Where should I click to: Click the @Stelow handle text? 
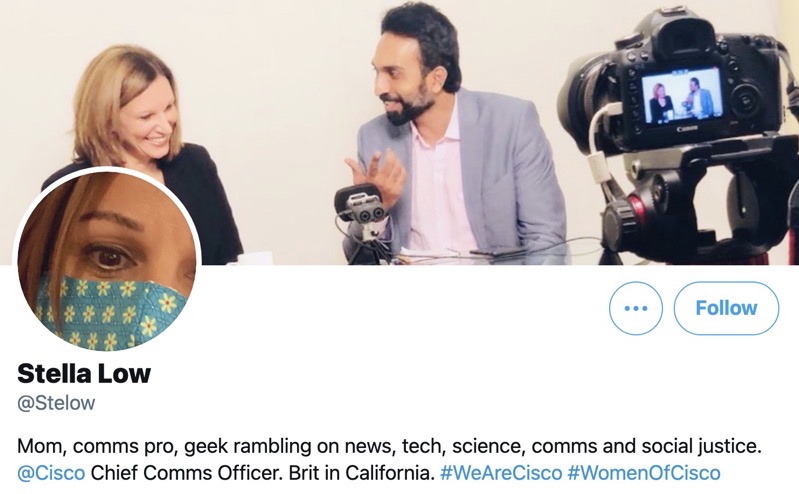tap(56, 403)
